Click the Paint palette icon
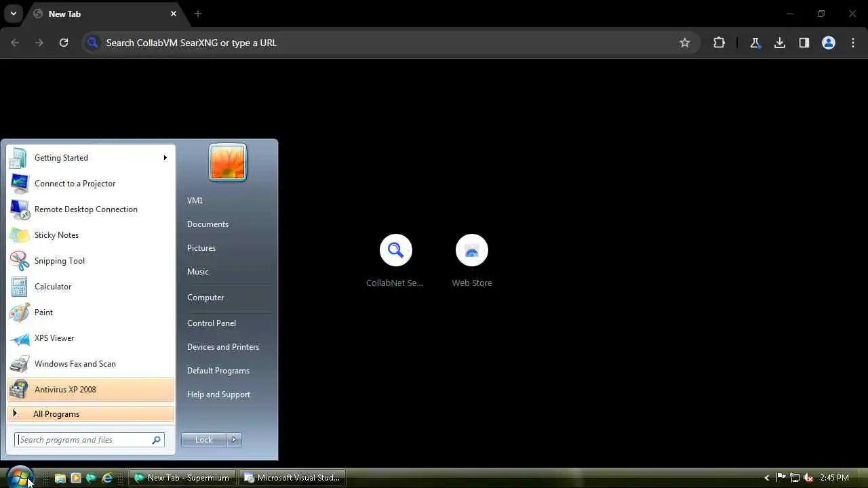Screen dimensions: 868x488 pyautogui.click(x=20, y=312)
